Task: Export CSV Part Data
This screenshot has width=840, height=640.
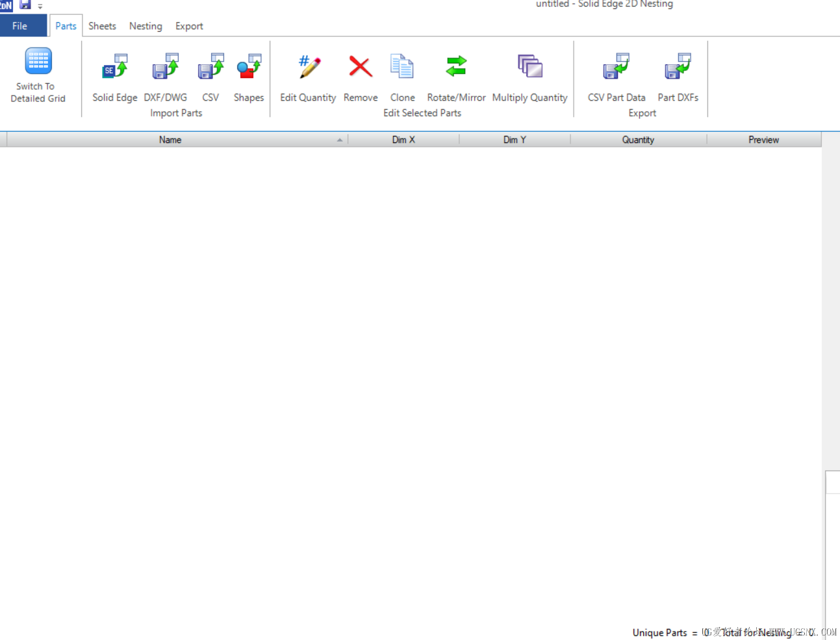Action: [x=617, y=78]
